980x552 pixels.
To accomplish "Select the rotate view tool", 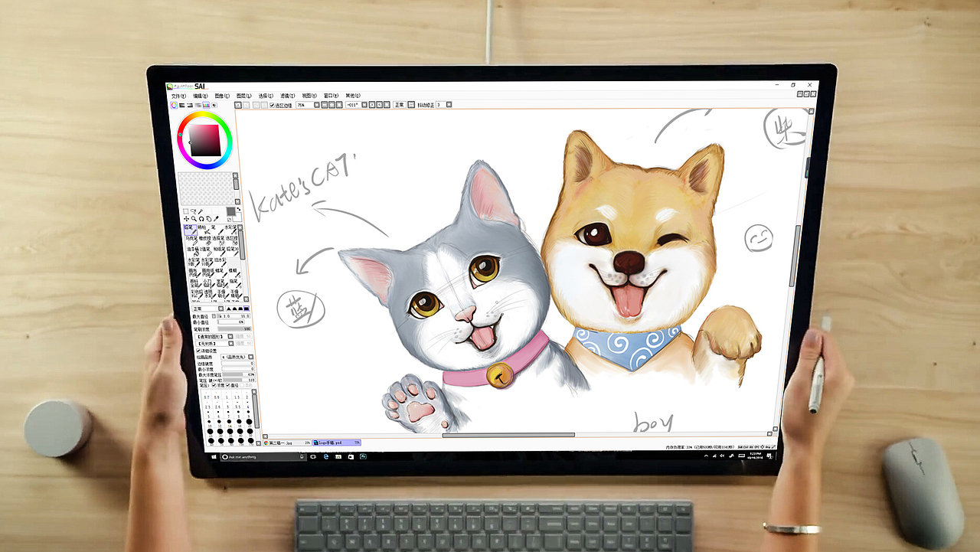I will click(x=201, y=219).
